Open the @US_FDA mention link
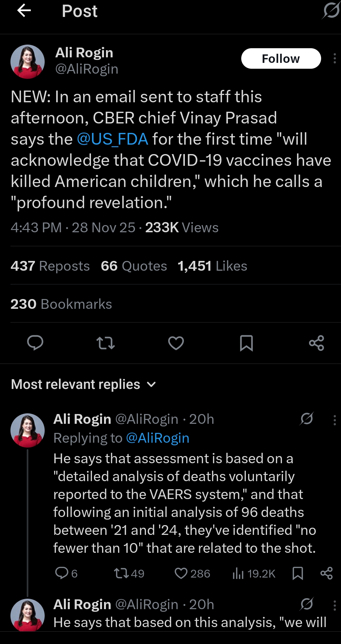Screen dimensions: 341x644 (112, 139)
